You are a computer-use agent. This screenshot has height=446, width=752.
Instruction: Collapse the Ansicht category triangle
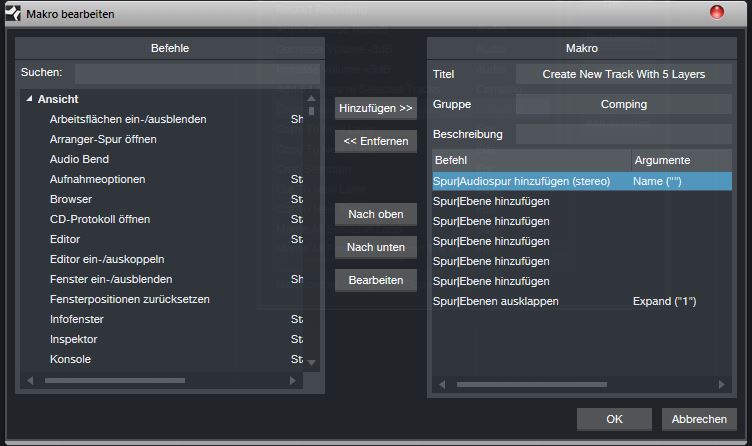tap(29, 99)
